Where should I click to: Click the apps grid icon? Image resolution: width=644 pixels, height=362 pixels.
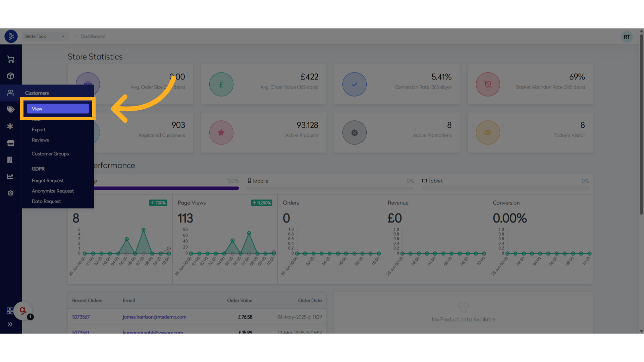point(10,311)
